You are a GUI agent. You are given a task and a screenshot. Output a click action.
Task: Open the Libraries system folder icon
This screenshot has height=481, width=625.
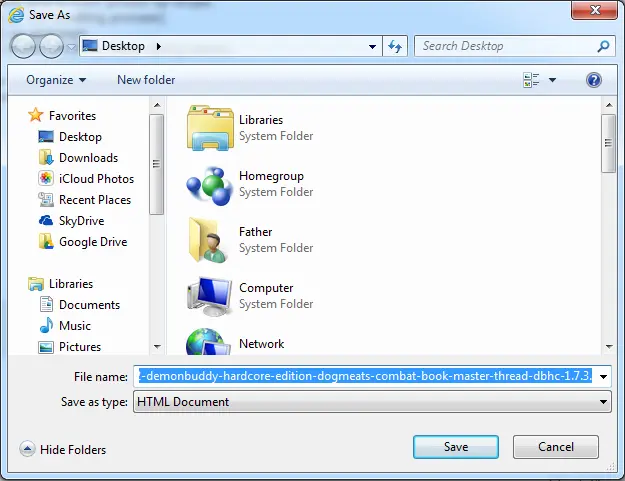point(209,127)
